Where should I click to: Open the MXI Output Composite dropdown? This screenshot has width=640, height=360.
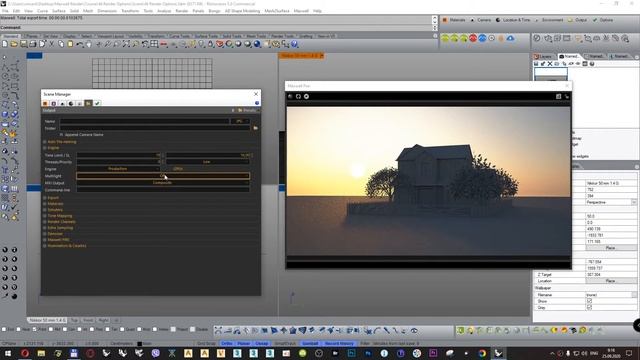(x=163, y=183)
